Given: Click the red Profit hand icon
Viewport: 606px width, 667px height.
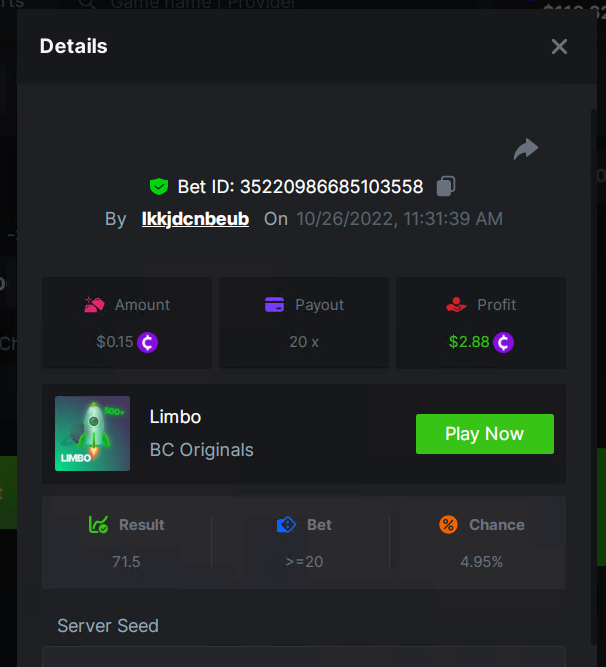Looking at the screenshot, I should (x=455, y=305).
